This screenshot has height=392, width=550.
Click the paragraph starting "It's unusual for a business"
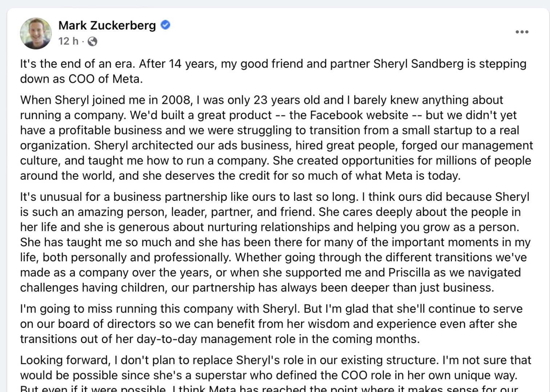[x=275, y=242]
